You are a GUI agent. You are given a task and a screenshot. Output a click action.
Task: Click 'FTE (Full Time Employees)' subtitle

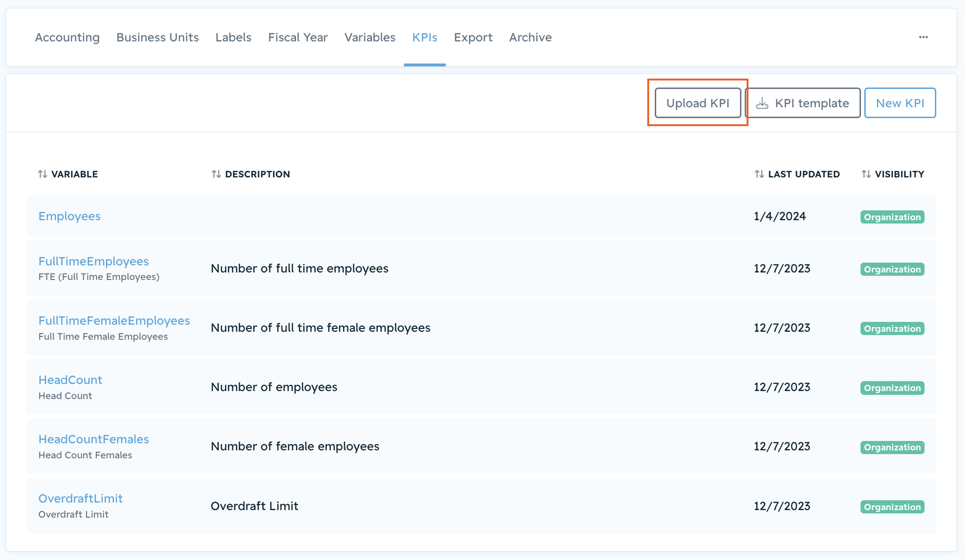(99, 277)
